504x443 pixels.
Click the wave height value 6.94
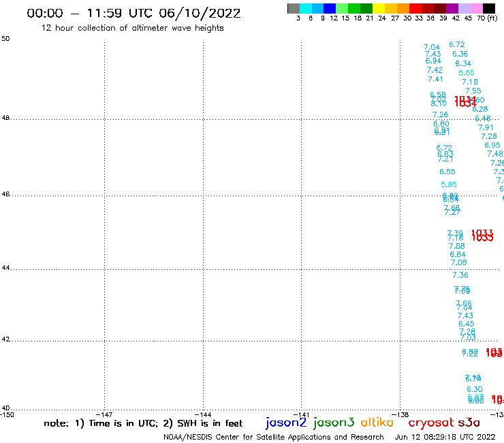(x=433, y=61)
